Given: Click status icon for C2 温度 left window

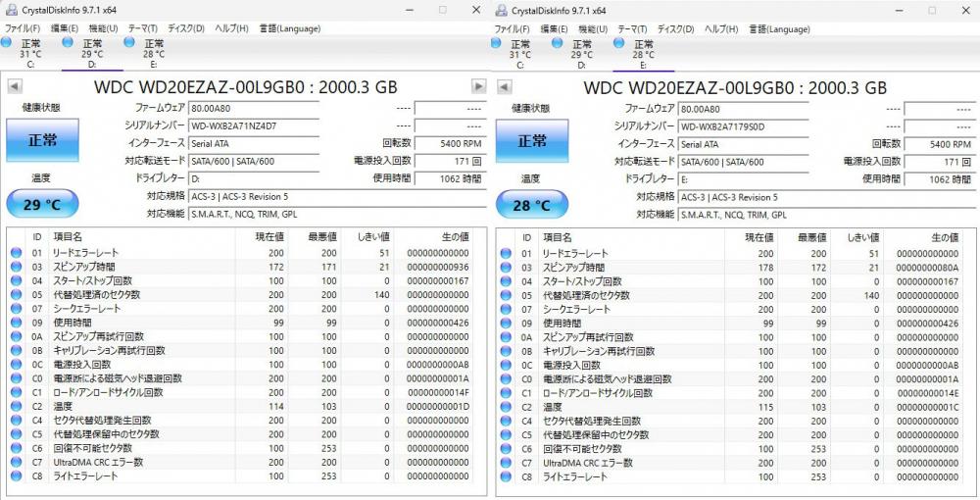Looking at the screenshot, I should [17, 406].
